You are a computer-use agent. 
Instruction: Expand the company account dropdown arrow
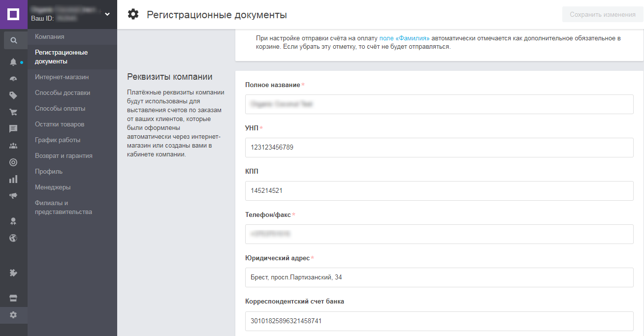pos(107,14)
